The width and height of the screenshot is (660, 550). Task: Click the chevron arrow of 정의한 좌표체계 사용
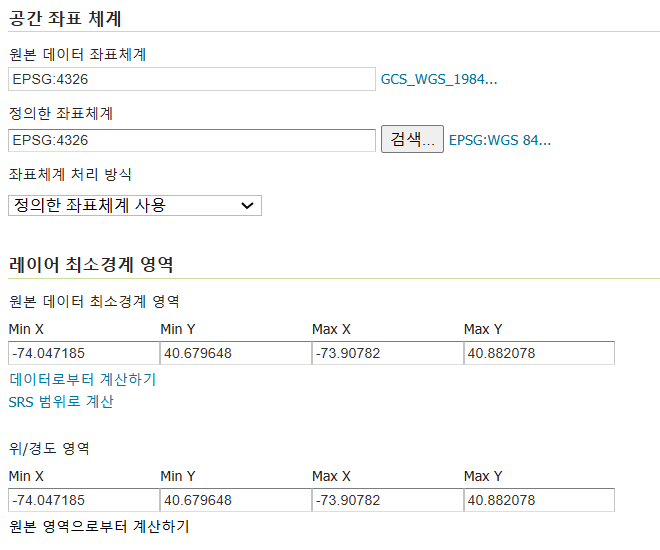tap(247, 205)
